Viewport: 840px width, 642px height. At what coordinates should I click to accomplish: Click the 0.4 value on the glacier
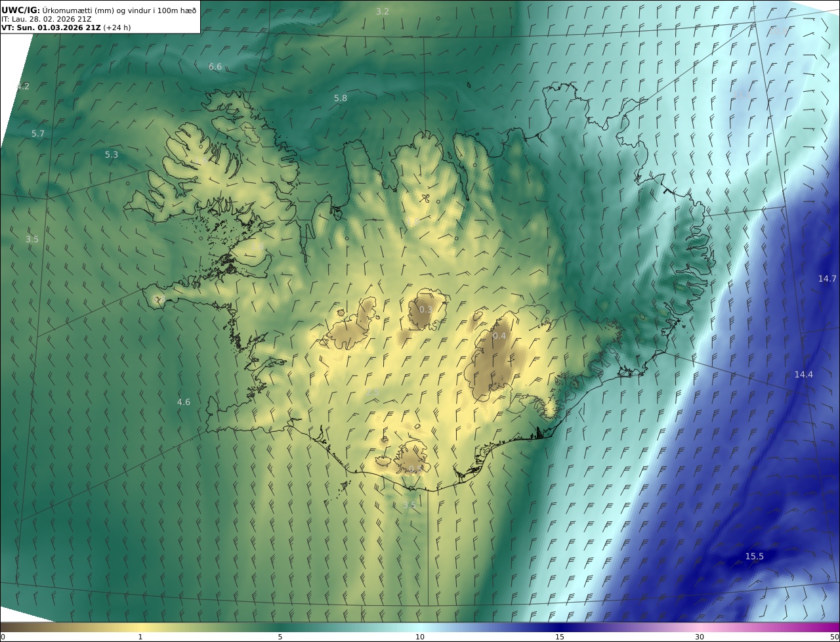499,336
